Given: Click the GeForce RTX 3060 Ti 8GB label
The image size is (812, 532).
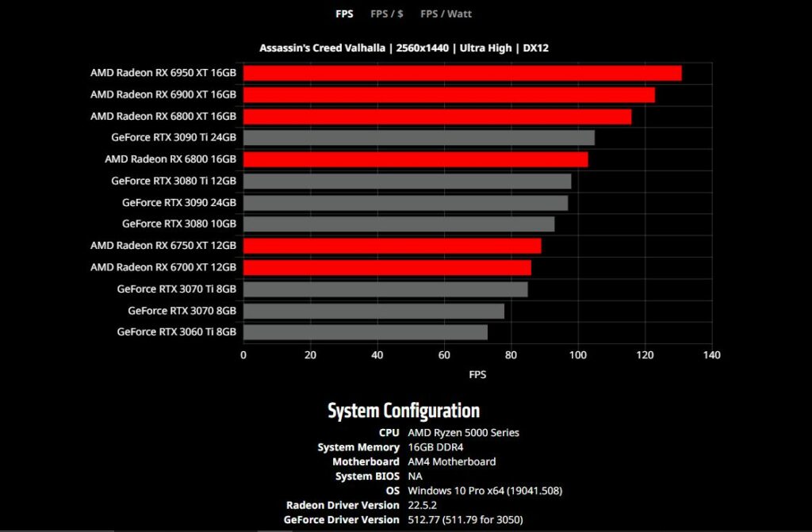Looking at the screenshot, I should 177,332.
